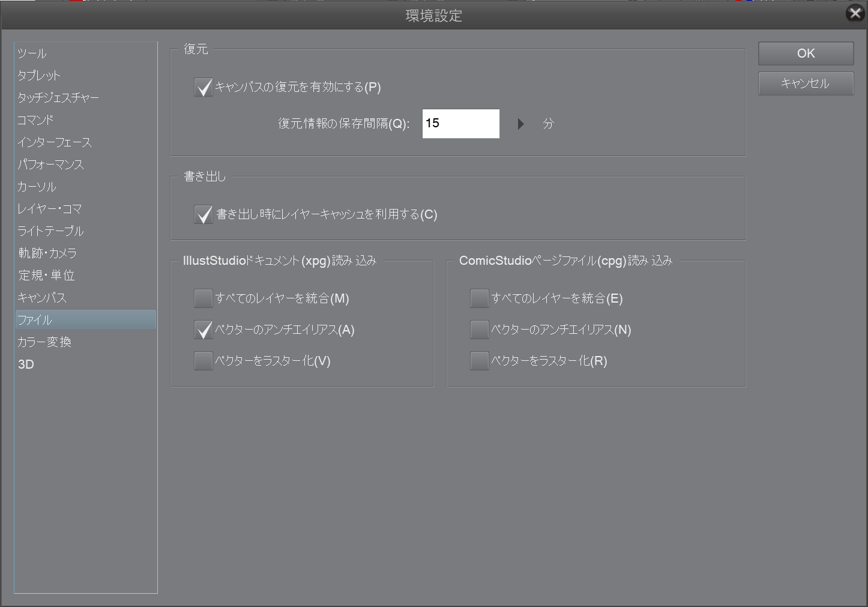The height and width of the screenshot is (607, 868).
Task: Open カラー変換 settings
Action: (86, 342)
